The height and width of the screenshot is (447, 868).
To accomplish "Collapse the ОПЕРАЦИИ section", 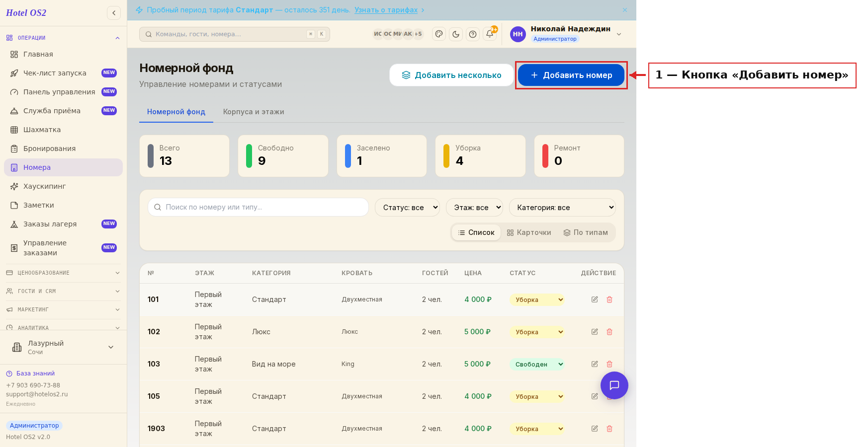I will click(x=63, y=38).
